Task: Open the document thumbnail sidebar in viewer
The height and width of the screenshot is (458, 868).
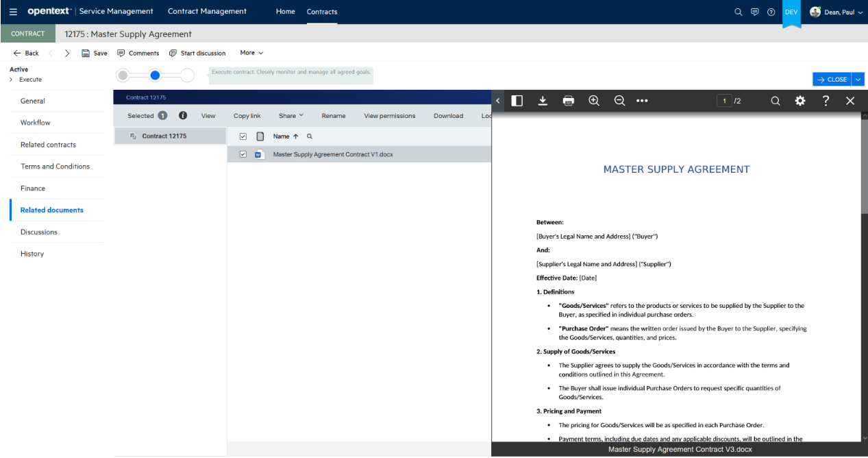Action: click(x=517, y=101)
